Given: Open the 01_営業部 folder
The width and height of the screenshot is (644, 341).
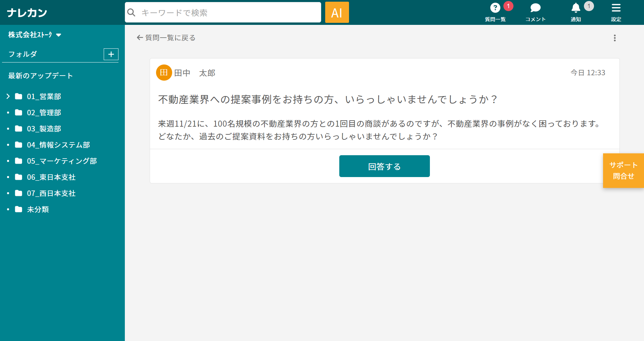Looking at the screenshot, I should pos(44,96).
